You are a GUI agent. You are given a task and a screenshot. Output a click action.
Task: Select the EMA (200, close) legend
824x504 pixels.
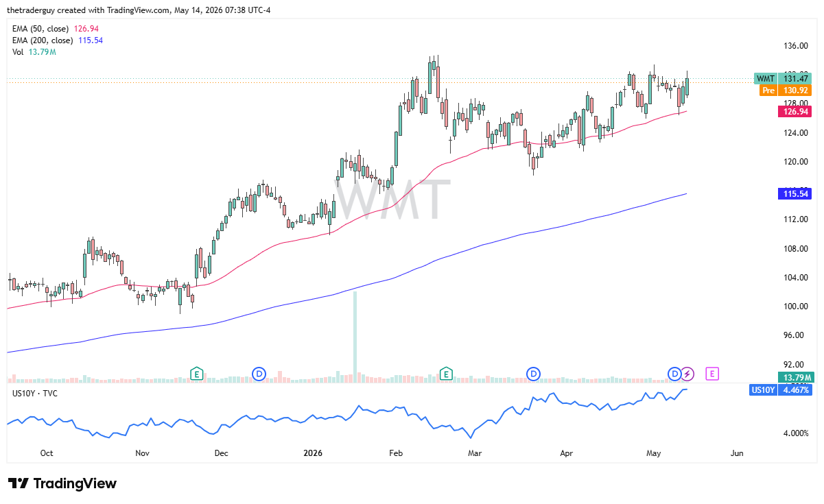pos(58,40)
